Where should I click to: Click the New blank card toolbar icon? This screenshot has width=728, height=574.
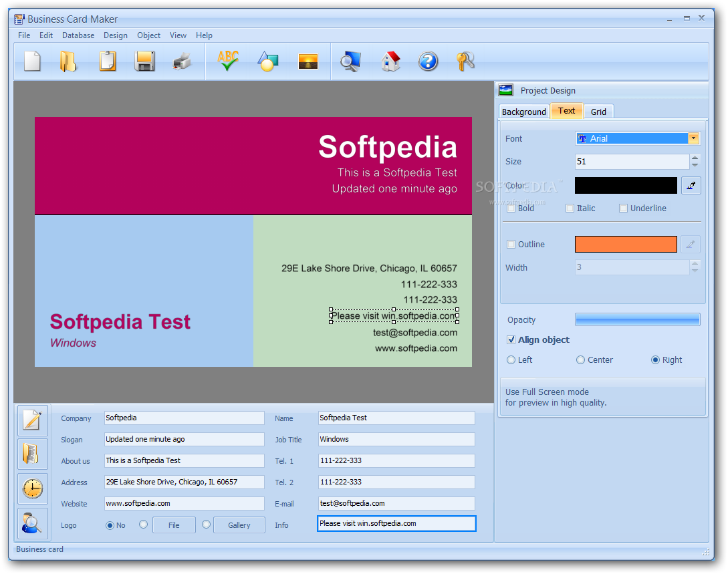32,61
